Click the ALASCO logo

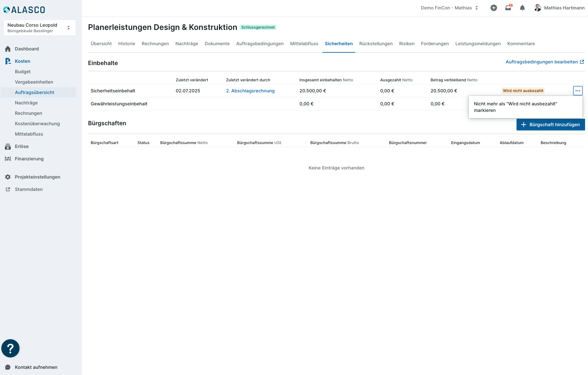pyautogui.click(x=24, y=10)
